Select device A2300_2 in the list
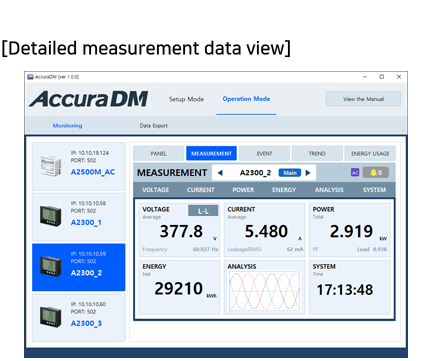This screenshot has height=361, width=433. [79, 267]
